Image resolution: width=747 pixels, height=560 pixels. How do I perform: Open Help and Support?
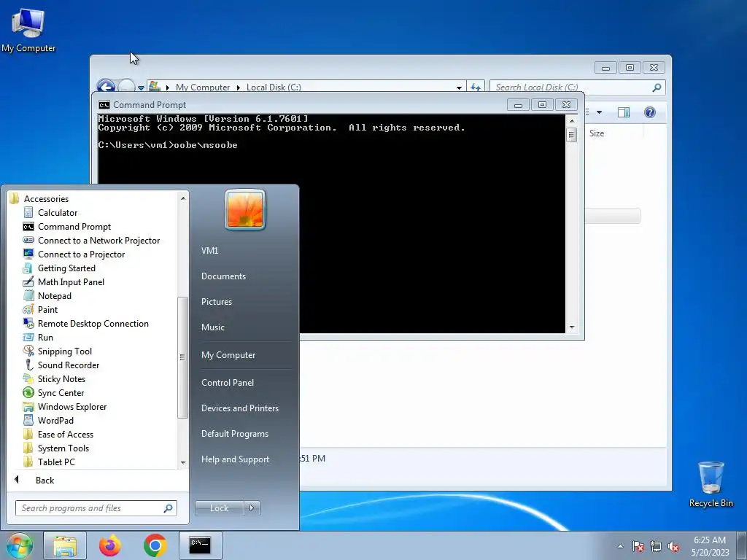click(x=235, y=459)
